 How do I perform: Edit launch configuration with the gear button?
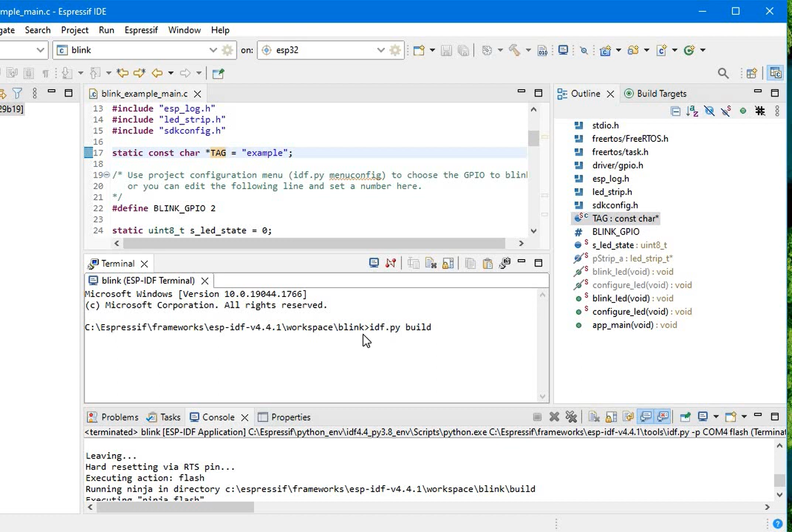228,50
